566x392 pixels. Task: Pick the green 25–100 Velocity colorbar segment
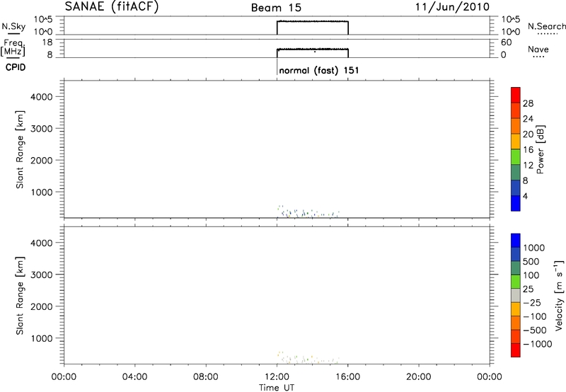516,282
